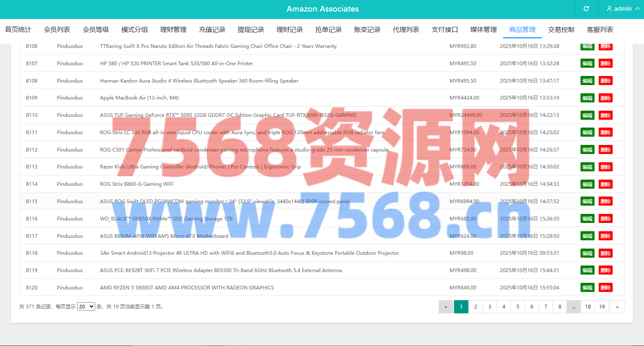This screenshot has width=644, height=346.
Task: Delete product 8107 HP 580 printer
Action: click(605, 64)
